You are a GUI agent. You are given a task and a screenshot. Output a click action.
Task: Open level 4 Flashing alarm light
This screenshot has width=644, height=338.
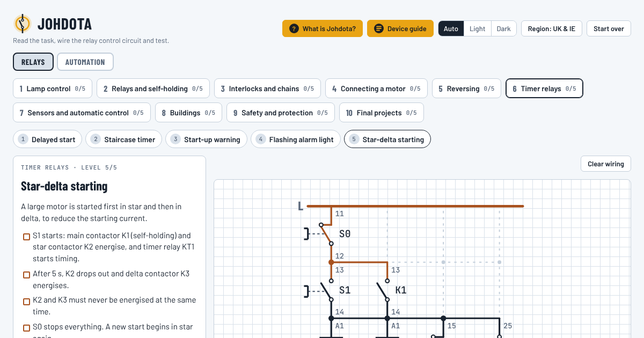click(x=296, y=139)
